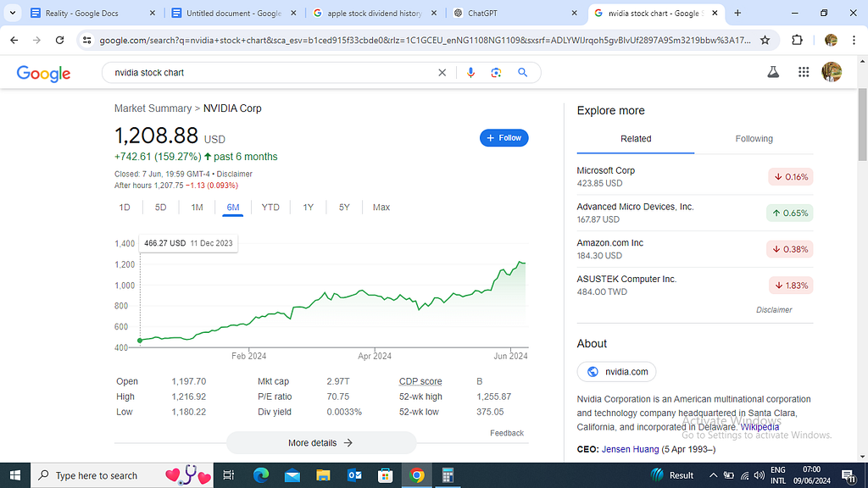
Task: Open Google account profile picture
Action: 832,72
